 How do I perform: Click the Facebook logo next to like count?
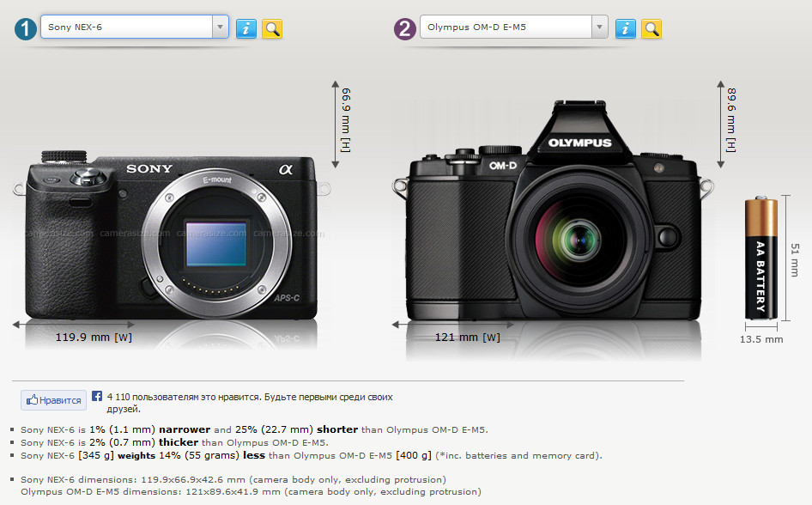point(97,397)
